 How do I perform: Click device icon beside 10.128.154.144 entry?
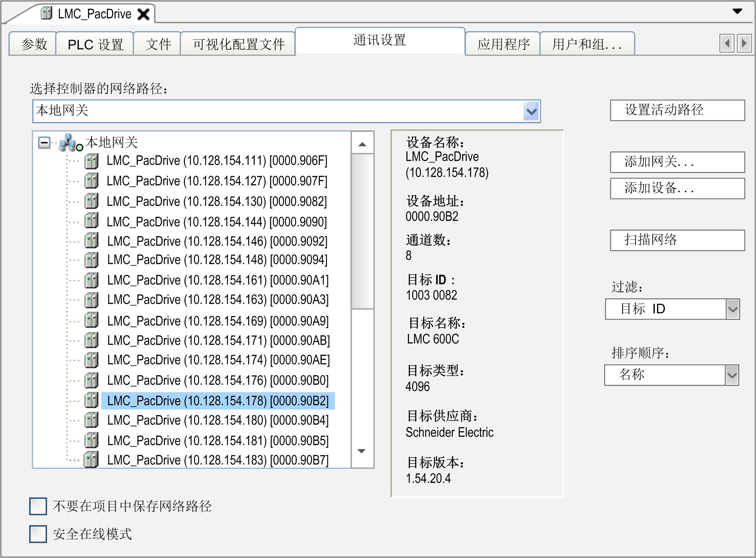coord(91,221)
